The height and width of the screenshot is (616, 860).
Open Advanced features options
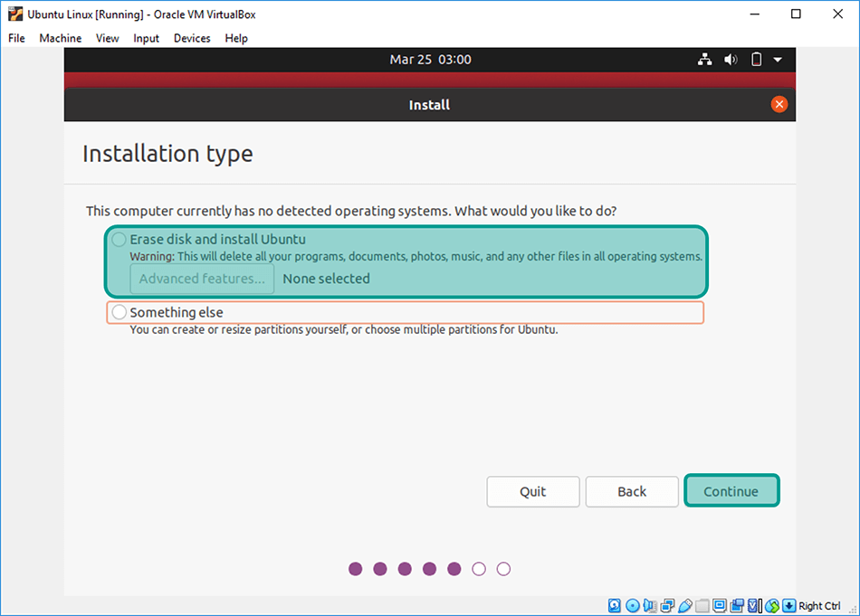point(202,279)
